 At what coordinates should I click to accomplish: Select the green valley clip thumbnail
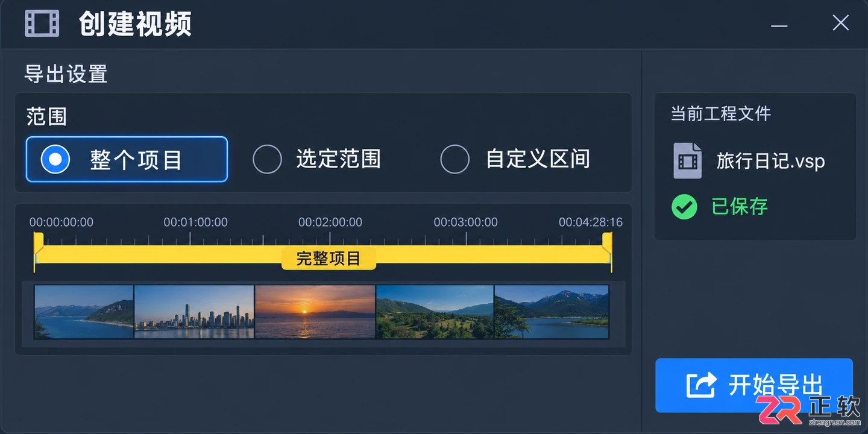435,312
